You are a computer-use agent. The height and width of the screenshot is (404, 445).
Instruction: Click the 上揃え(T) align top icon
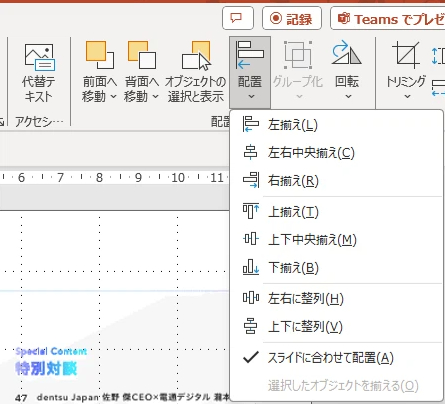click(x=251, y=211)
